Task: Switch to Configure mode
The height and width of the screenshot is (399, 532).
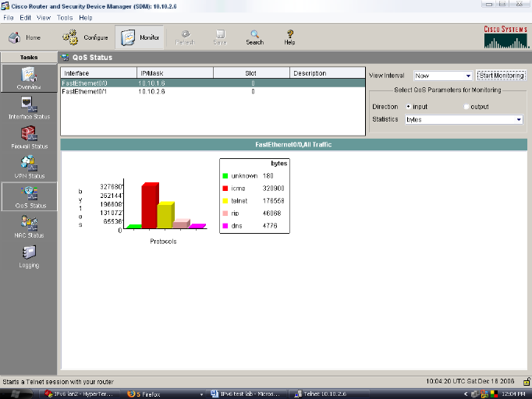Action: click(x=86, y=37)
